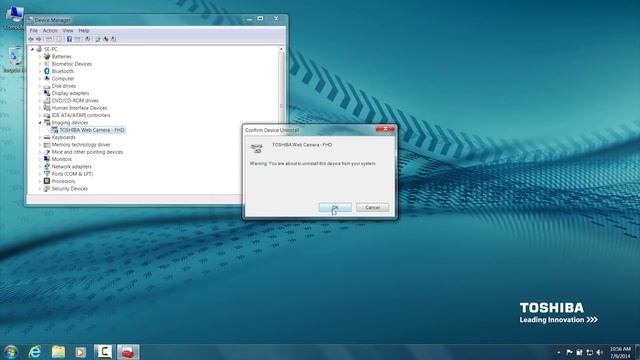Click the device tree scrollbar up arrow
The image size is (640, 360).
click(281, 49)
